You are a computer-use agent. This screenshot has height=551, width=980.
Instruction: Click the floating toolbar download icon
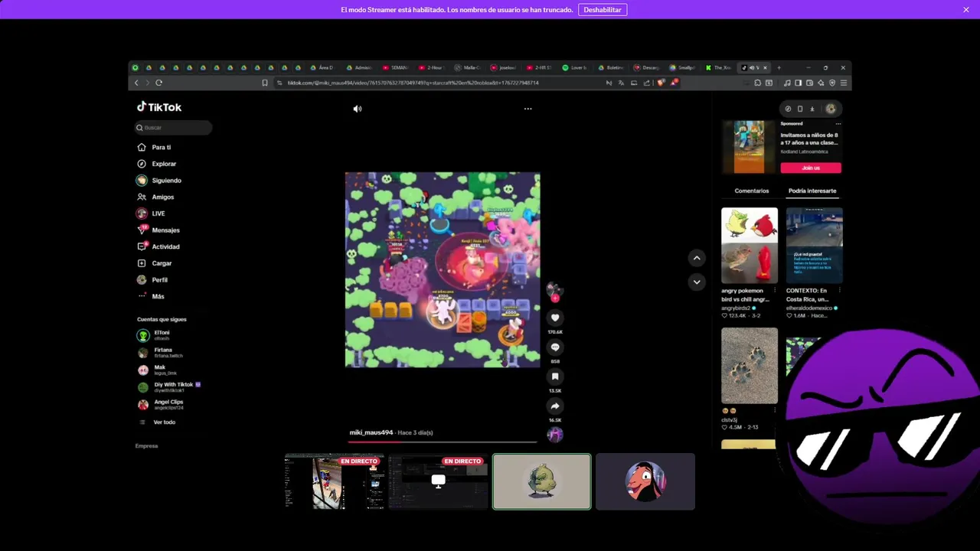(x=812, y=109)
